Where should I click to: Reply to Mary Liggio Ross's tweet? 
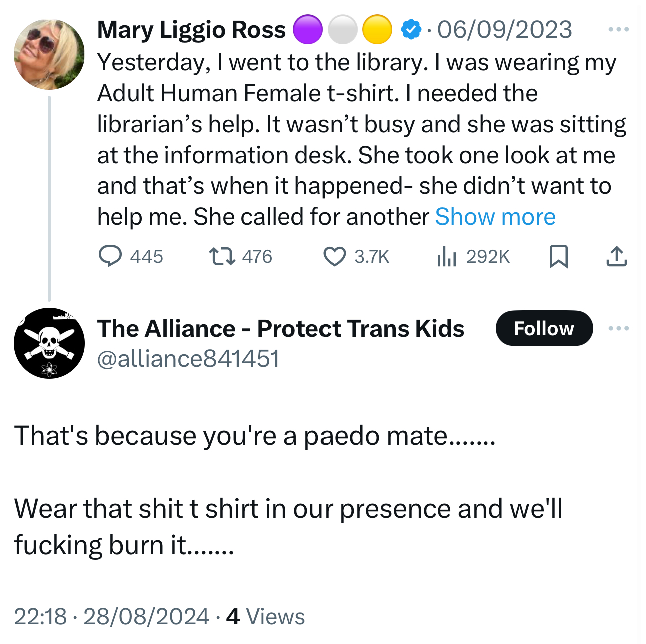click(x=110, y=256)
